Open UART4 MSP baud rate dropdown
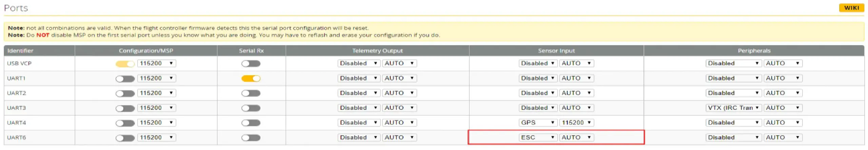Viewport: 868px width, 150px height. (157, 122)
